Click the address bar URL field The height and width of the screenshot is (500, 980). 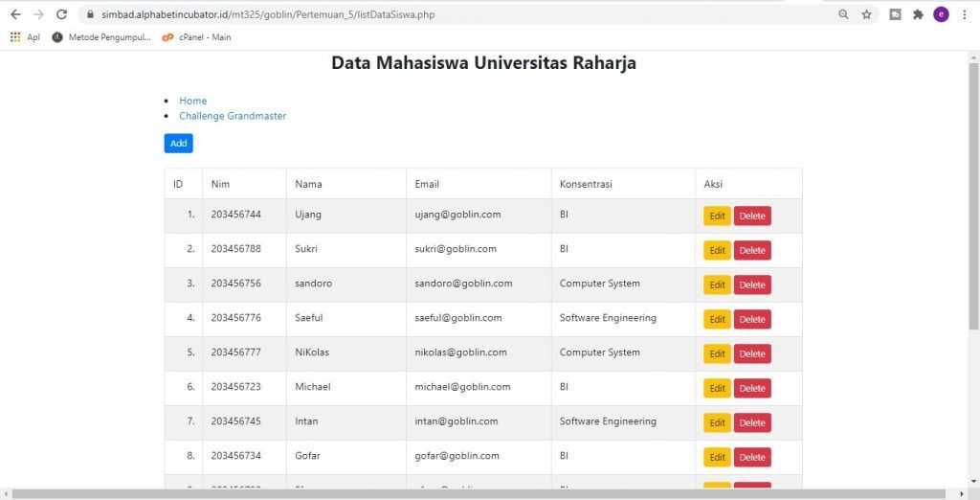431,14
